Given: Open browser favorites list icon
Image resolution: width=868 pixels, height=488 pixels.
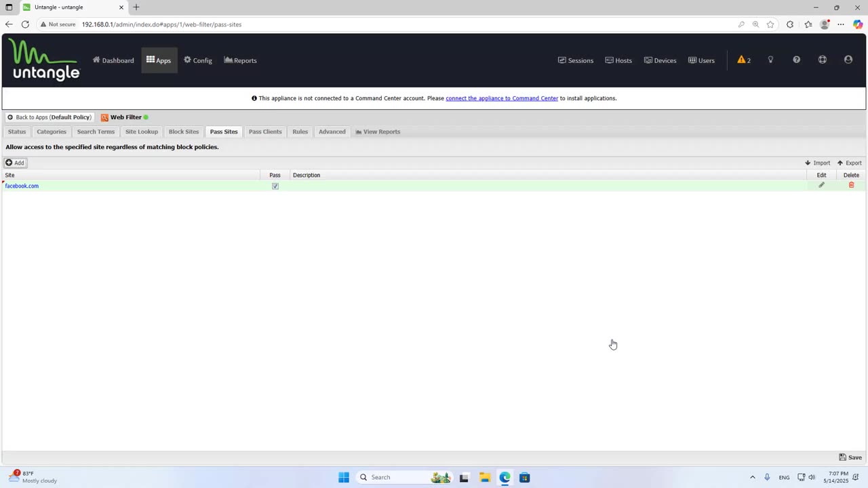Looking at the screenshot, I should [x=808, y=24].
